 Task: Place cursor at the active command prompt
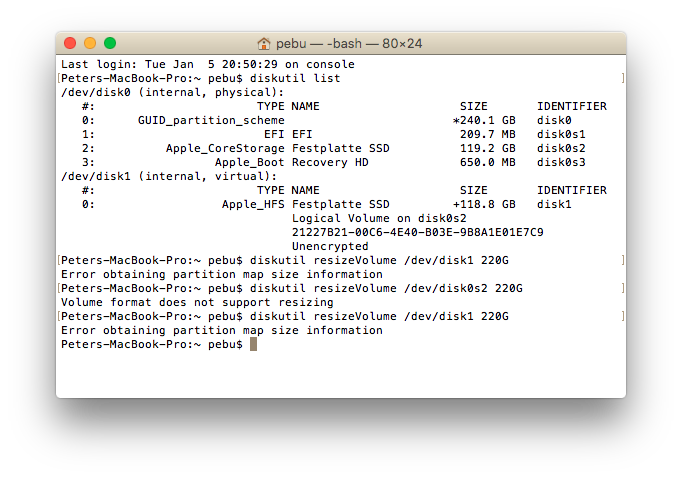[254, 344]
